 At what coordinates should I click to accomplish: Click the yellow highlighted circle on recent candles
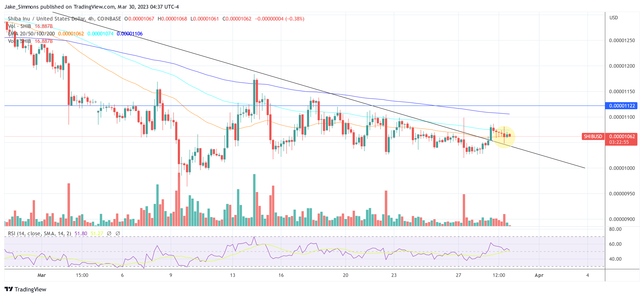(x=504, y=137)
